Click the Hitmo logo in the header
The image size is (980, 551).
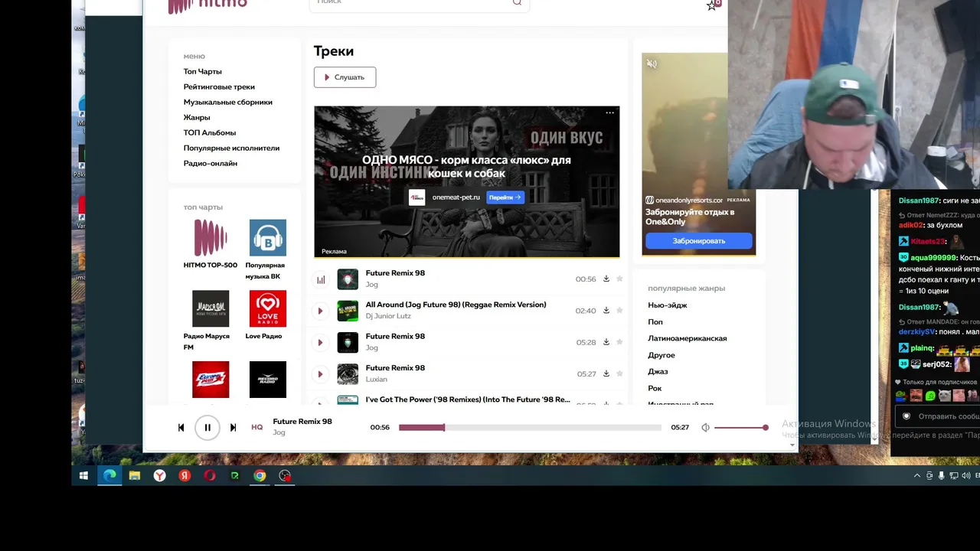207,5
